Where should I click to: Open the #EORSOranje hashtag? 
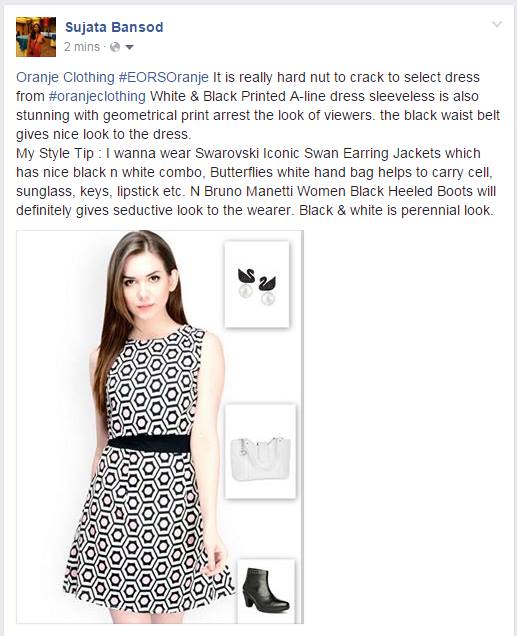click(164, 77)
